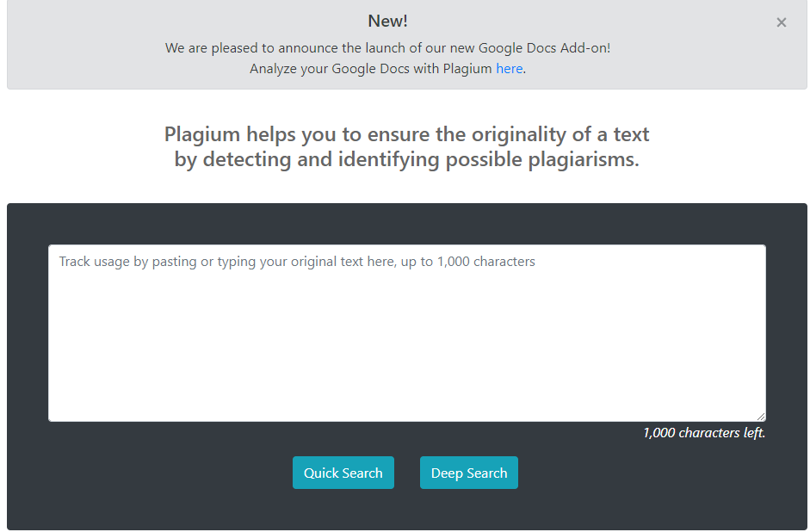This screenshot has width=810, height=532.
Task: Click the 'Analyze your Google Docs with Plagium' text
Action: point(370,69)
